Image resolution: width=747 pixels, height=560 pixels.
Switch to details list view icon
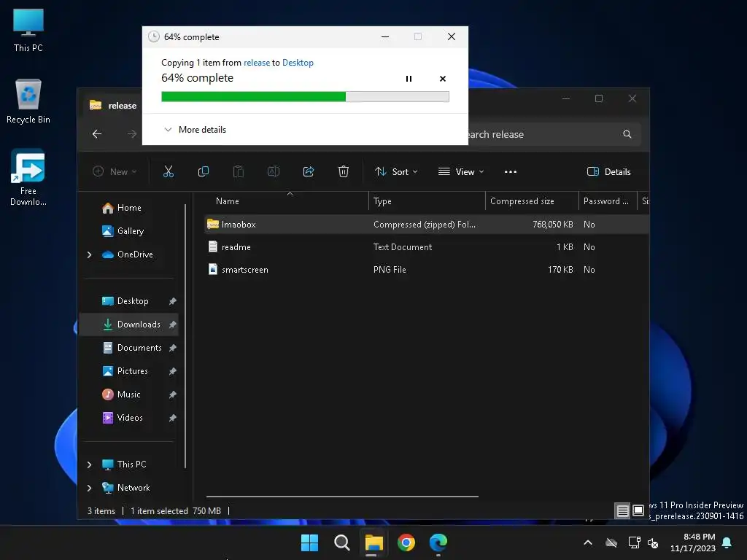coord(622,511)
